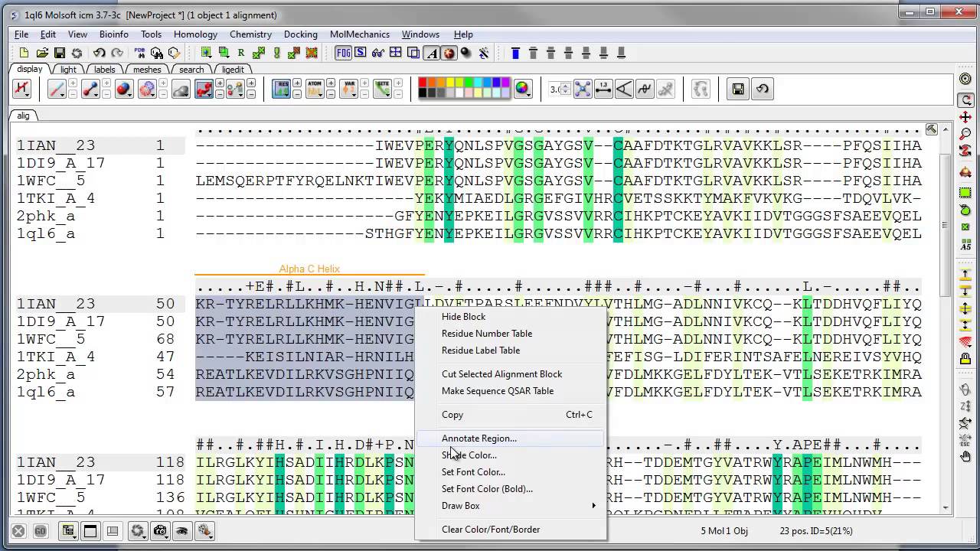Select the alig alignment tab

click(24, 116)
